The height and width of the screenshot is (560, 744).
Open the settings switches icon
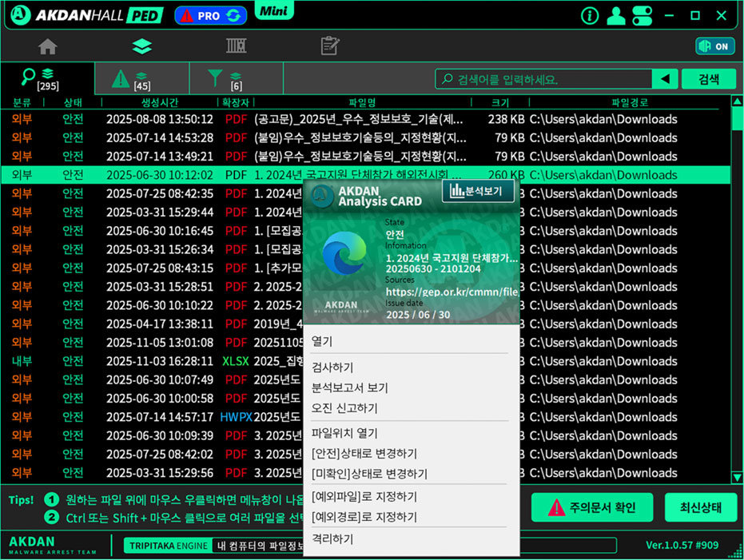643,15
